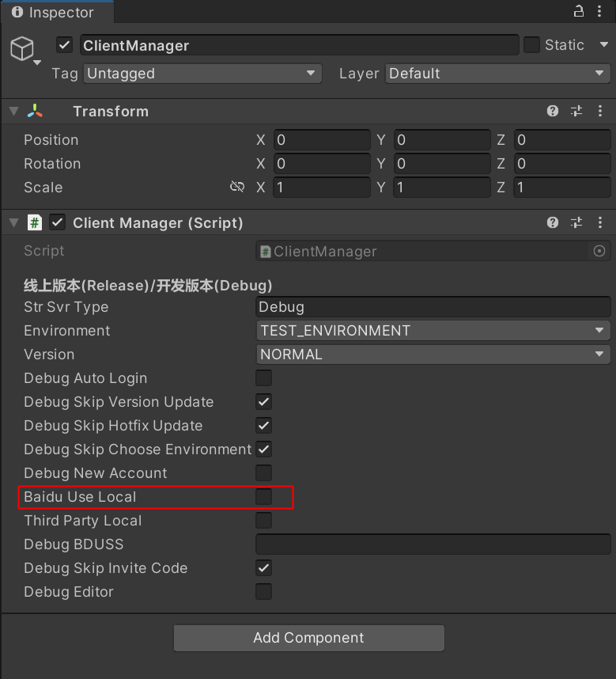
Task: Open the Environment dropdown TEST_ENVIRONMENT
Action: pos(433,331)
